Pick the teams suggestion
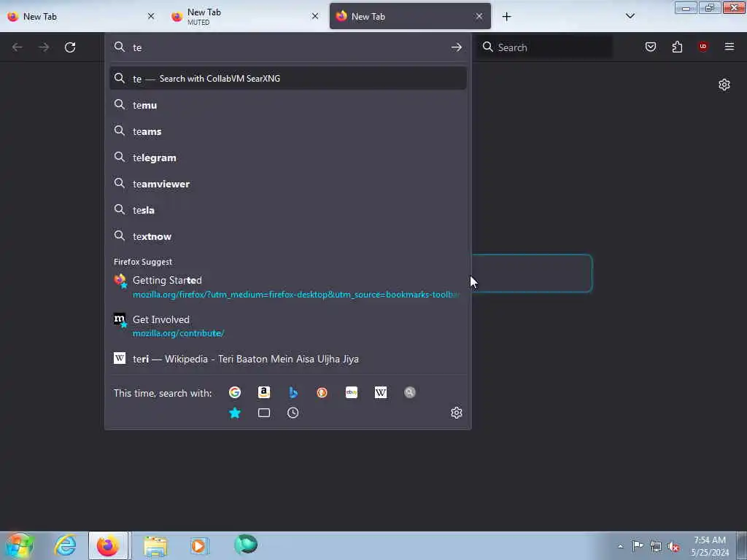 coord(287,131)
